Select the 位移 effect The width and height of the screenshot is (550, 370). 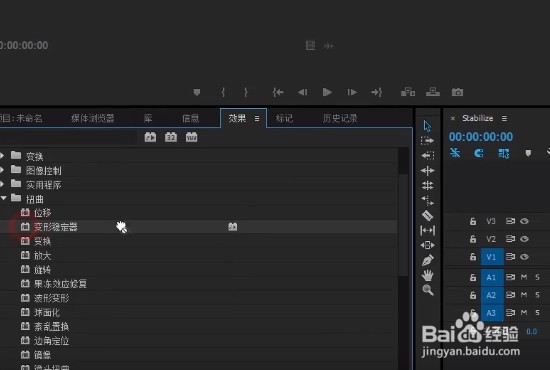click(42, 213)
